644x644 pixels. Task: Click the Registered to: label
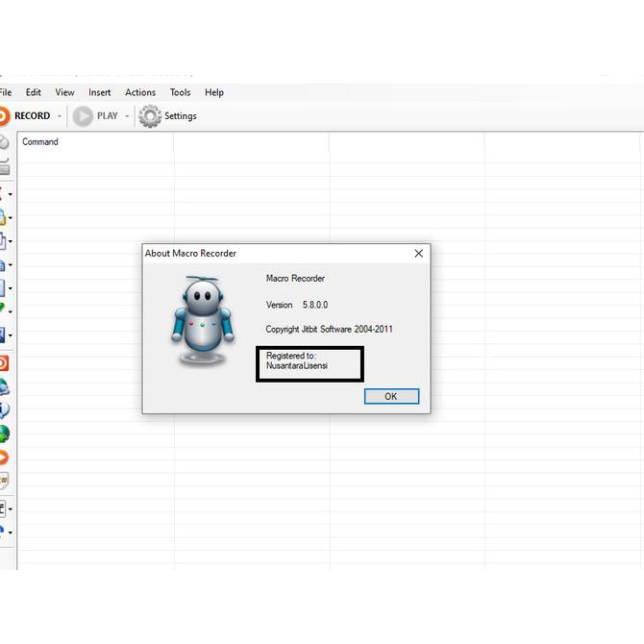[x=291, y=356]
